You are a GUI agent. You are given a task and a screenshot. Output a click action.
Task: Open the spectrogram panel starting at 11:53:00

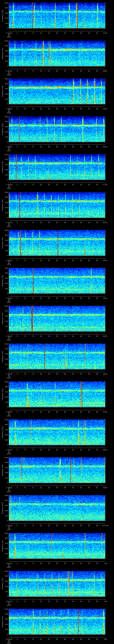coord(57,281)
